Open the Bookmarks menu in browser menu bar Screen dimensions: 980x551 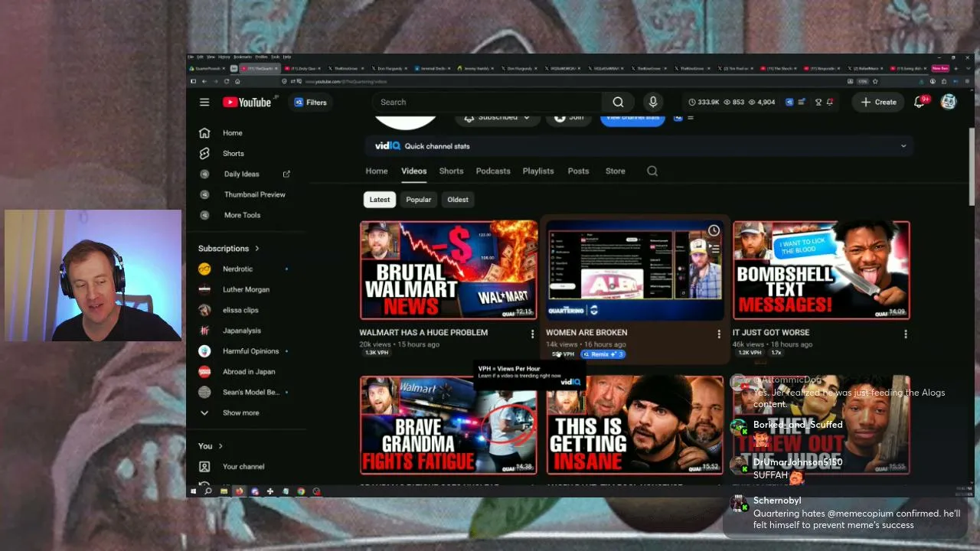click(x=243, y=57)
